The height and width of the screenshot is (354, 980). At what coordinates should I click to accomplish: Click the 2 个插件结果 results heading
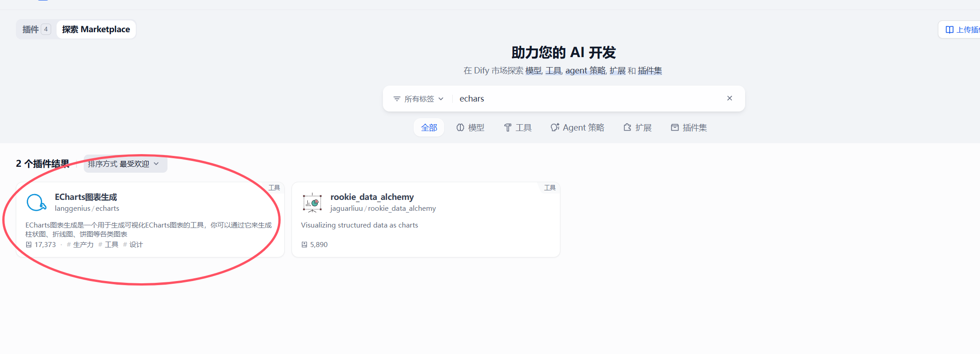coord(43,164)
